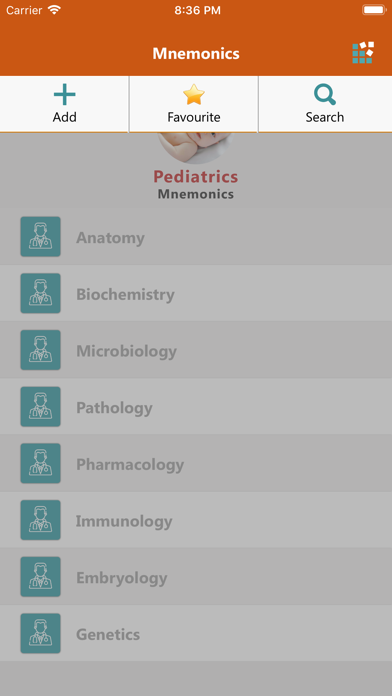Open the Biochemistry mnemonics category
Viewport: 392px width, 696px height.
pyautogui.click(x=196, y=293)
